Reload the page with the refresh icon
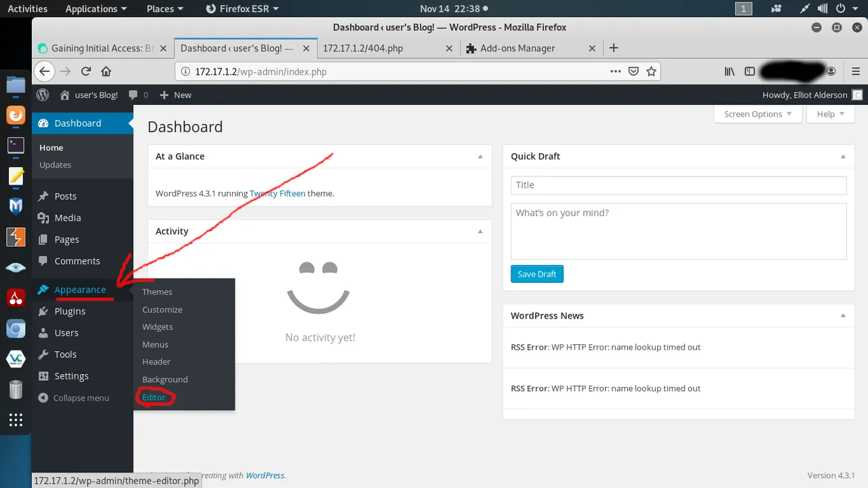The image size is (868, 488). 86,71
